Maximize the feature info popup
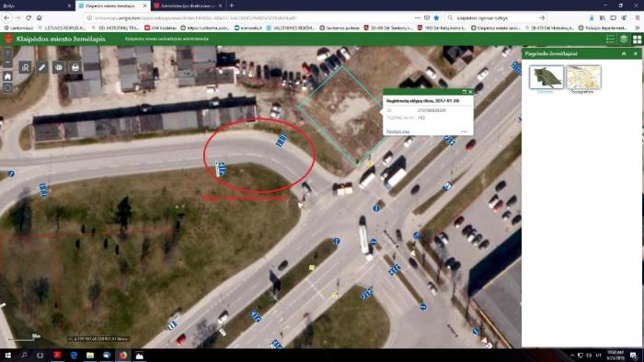Viewport: 644px width, 362px height. (465, 92)
